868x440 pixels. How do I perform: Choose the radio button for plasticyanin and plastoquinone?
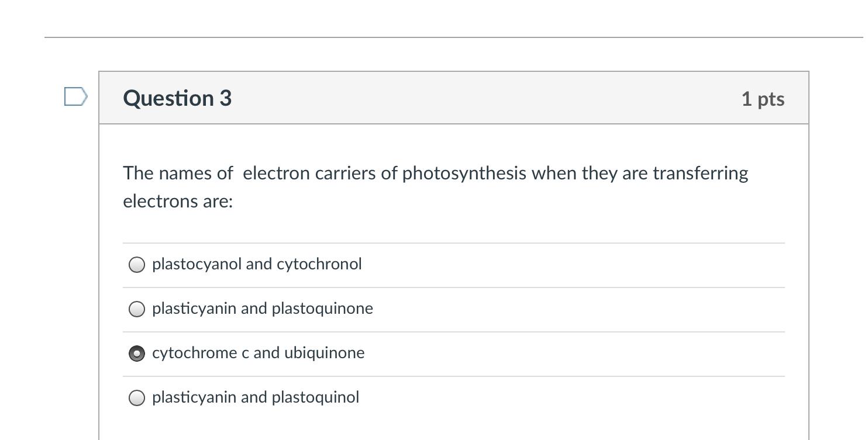coord(137,309)
